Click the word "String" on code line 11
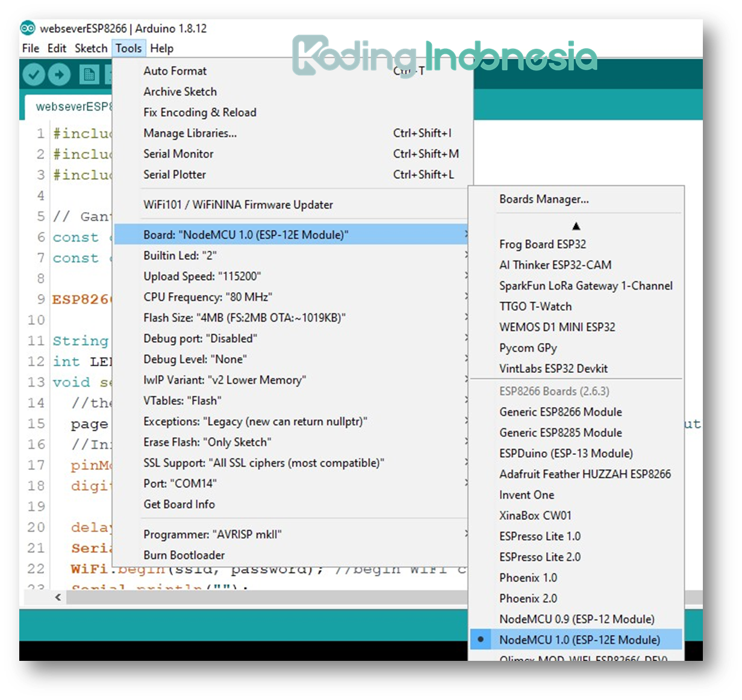This screenshot has width=742, height=700. [81, 342]
